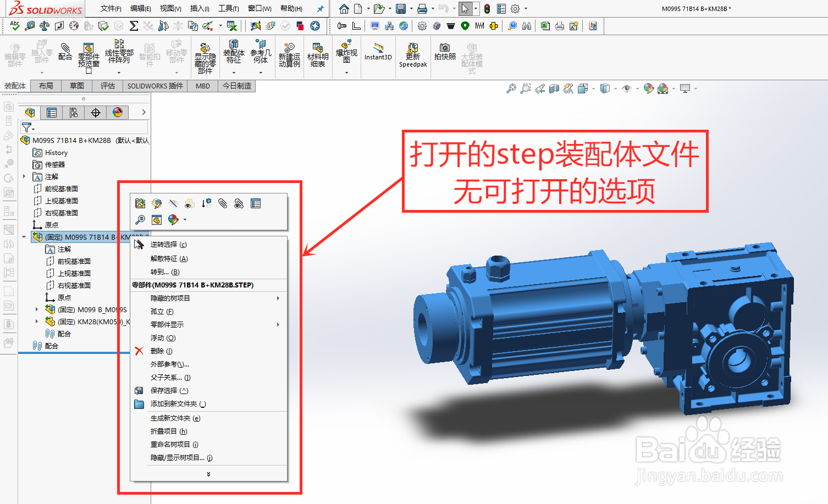Insert a Bill of Materials (材料明细表)
Viewport: 828px width, 504px height.
[318, 53]
